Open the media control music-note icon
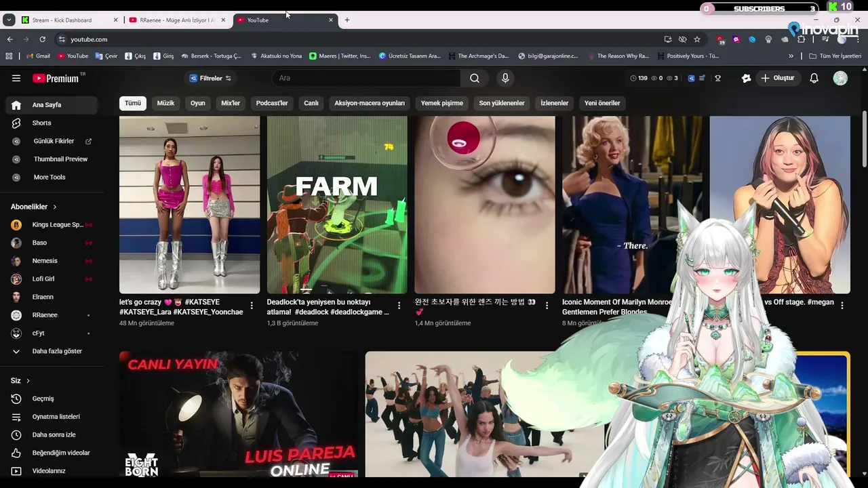Screen dimensions: 868x488 (x=825, y=39)
